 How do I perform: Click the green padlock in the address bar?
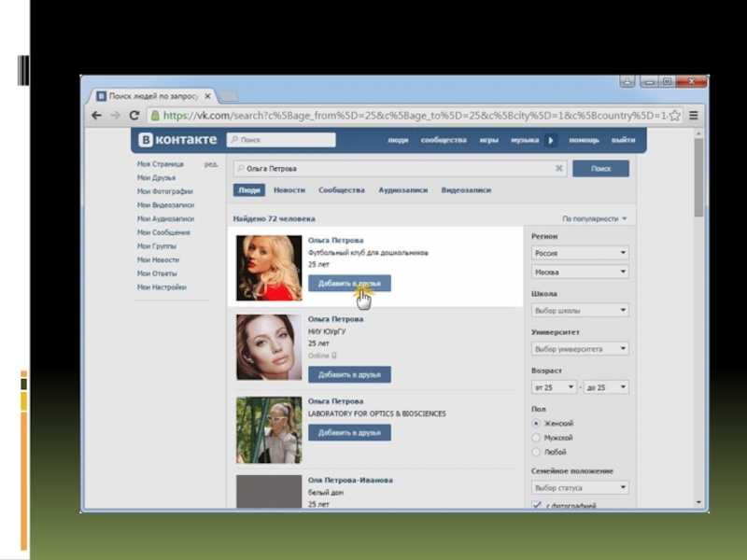pos(155,115)
